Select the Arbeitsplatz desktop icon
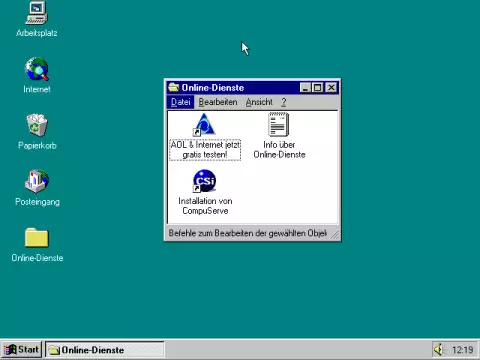 (37, 13)
